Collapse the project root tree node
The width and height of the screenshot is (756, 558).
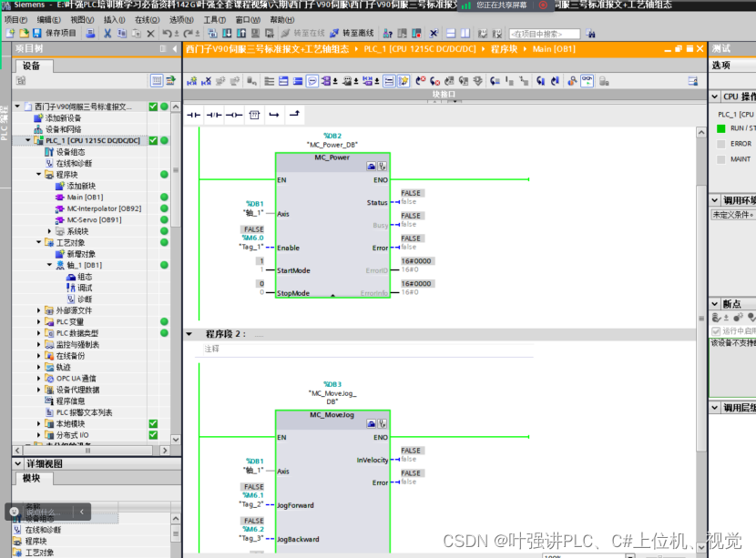coord(17,106)
